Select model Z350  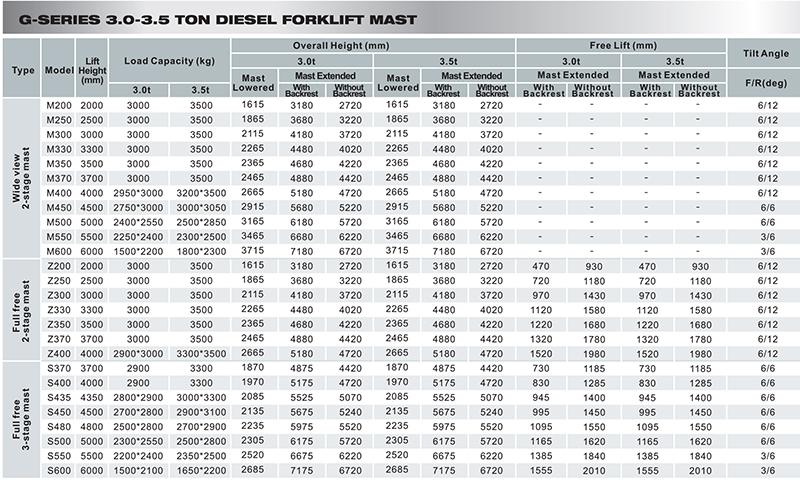point(59,325)
